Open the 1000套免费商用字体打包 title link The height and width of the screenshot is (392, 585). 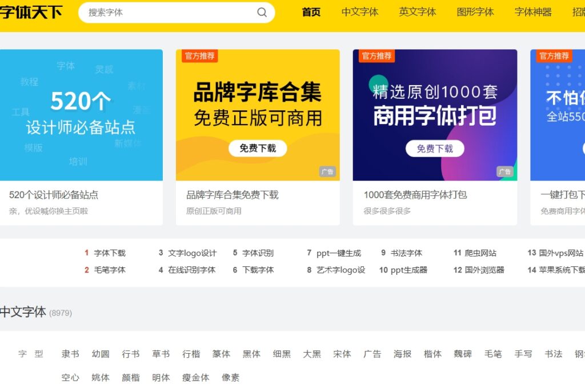point(415,195)
